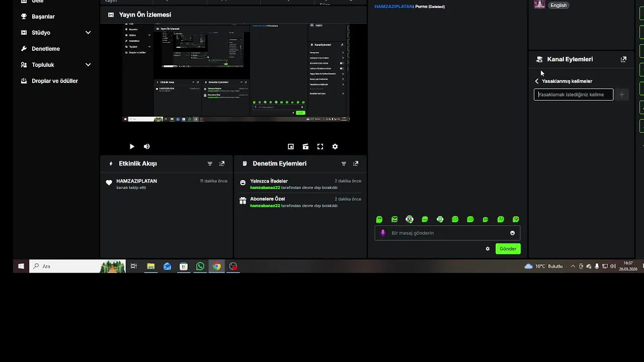The width and height of the screenshot is (644, 362).
Task: Select the Abonelere Özel moderation entry
Action: click(x=300, y=202)
